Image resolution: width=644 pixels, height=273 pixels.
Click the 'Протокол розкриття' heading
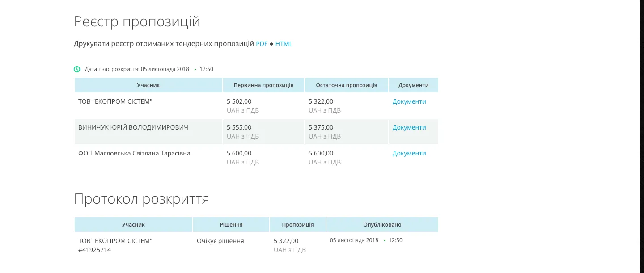click(141, 199)
